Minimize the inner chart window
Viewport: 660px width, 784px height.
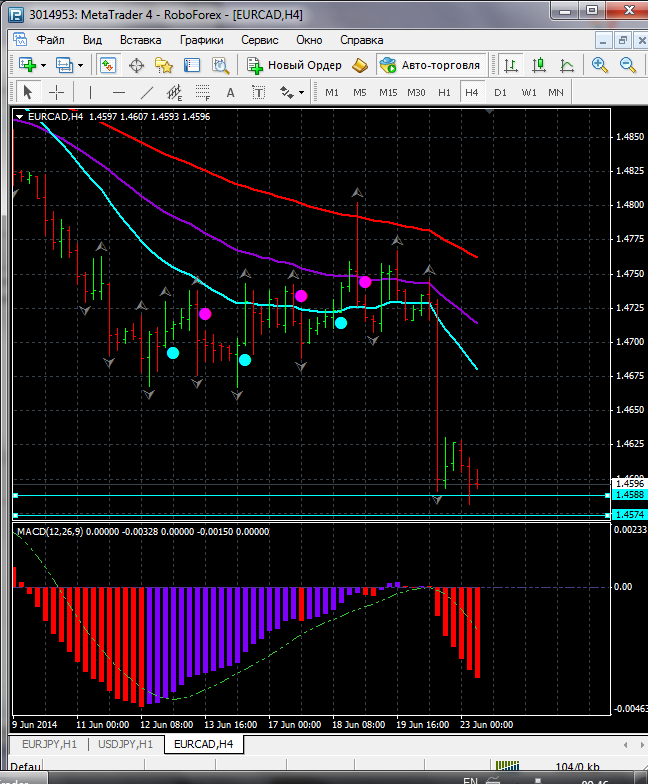(604, 40)
